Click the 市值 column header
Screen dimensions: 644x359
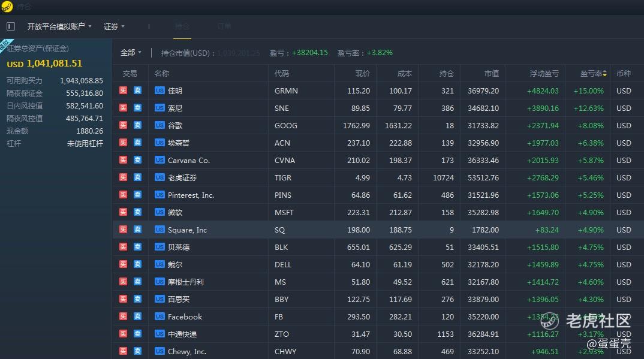(492, 74)
